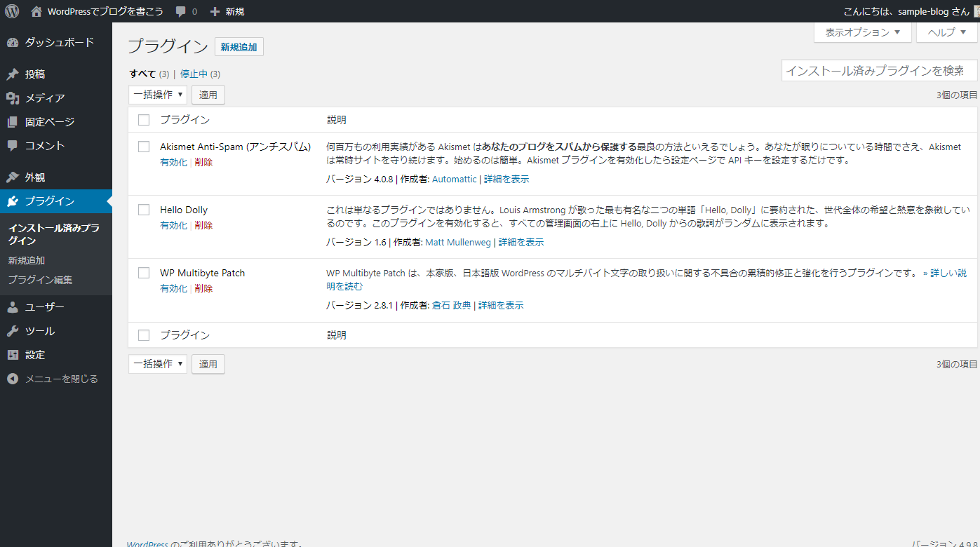The width and height of the screenshot is (980, 547).
Task: Click the メディア media icon
Action: tap(13, 98)
